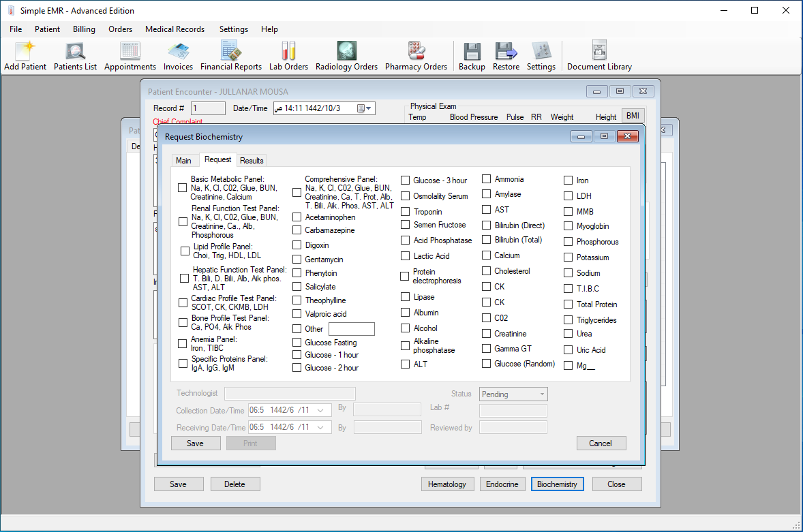The image size is (803, 532).
Task: Enable the Glucose Fasting test
Action: tap(297, 341)
